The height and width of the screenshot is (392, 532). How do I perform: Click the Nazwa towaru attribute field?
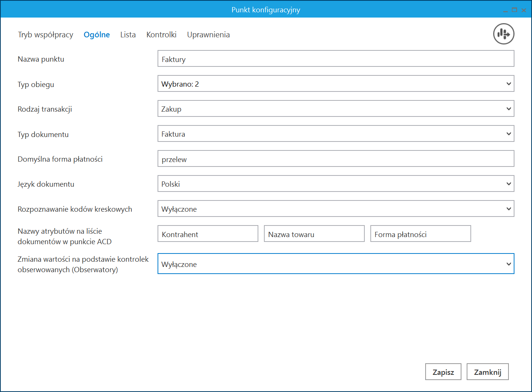[314, 234]
